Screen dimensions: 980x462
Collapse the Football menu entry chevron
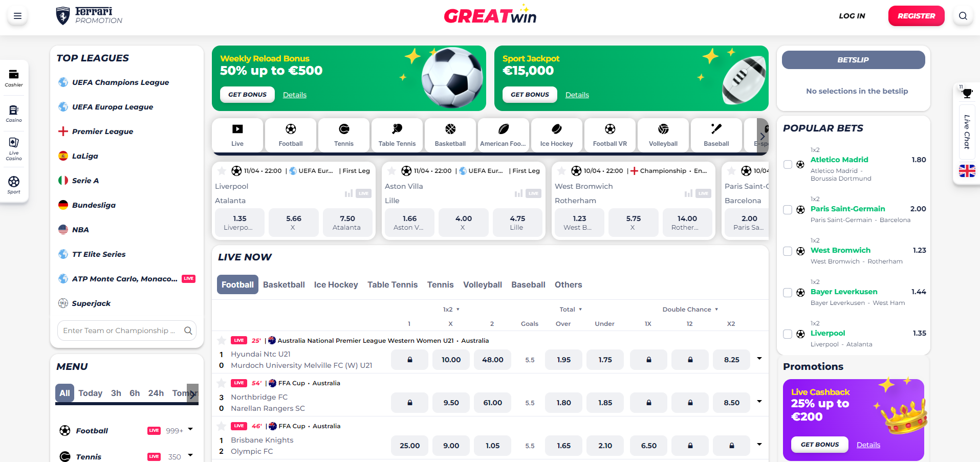pos(191,430)
